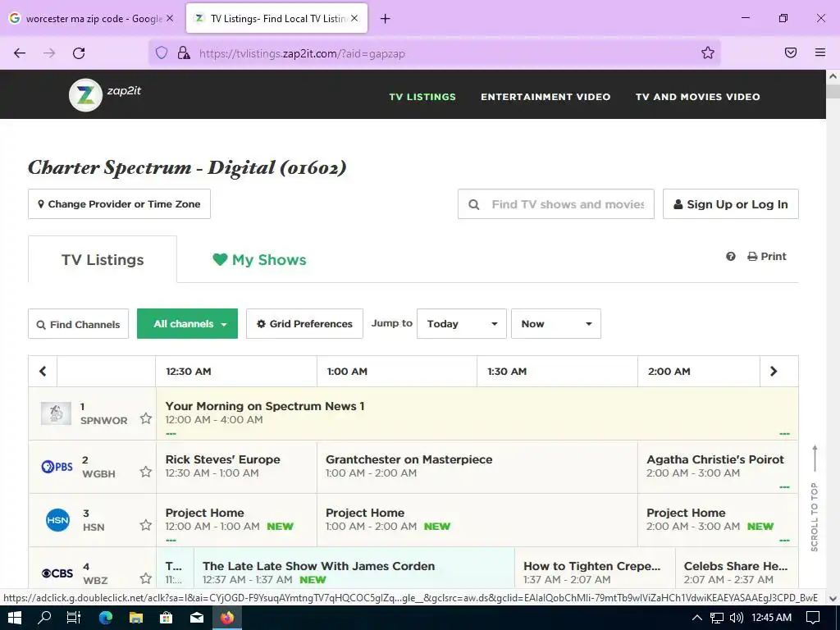This screenshot has height=630, width=840.
Task: Open tracking protection shield icon
Action: click(x=162, y=53)
